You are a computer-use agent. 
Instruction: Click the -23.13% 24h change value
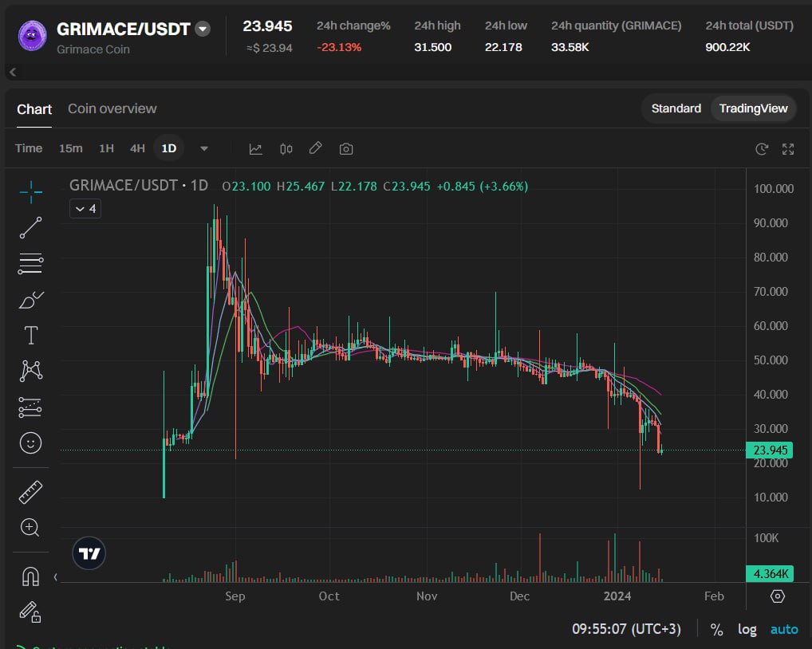[x=339, y=47]
